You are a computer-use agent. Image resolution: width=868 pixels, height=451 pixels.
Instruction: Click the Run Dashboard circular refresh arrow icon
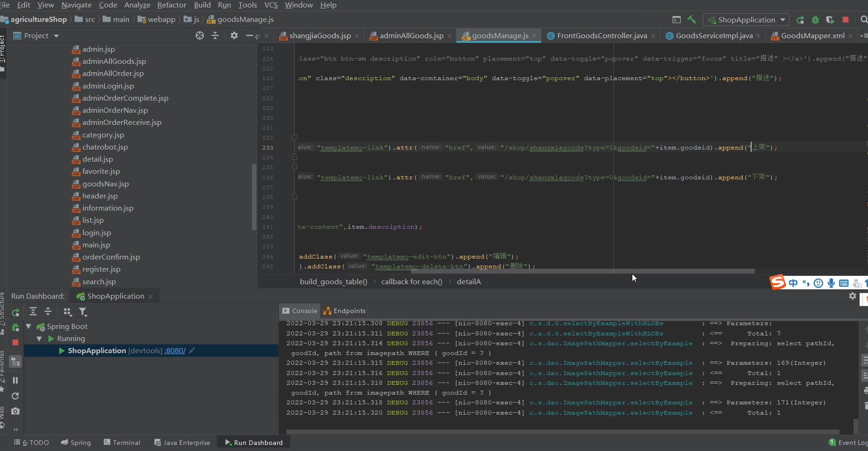click(15, 396)
